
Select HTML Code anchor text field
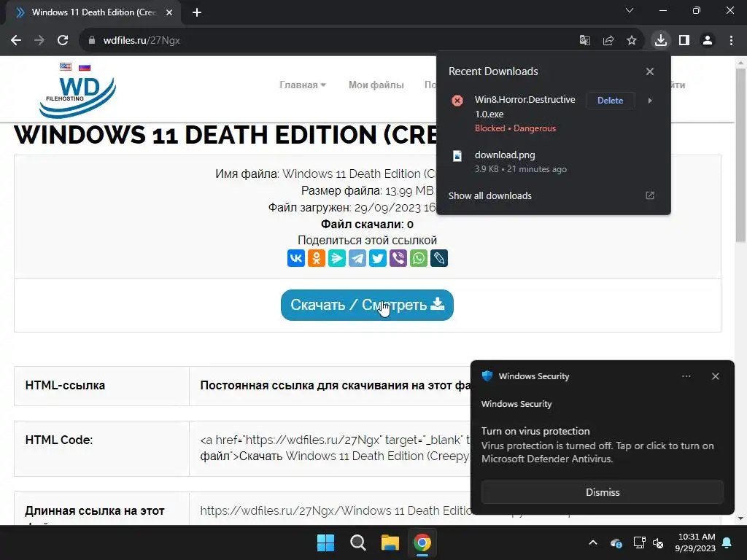(335, 448)
